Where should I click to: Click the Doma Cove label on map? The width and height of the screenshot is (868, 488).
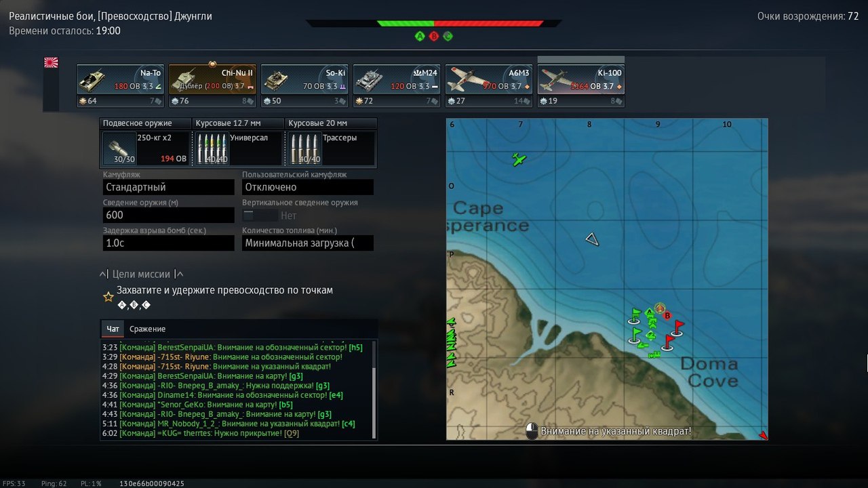pos(709,371)
